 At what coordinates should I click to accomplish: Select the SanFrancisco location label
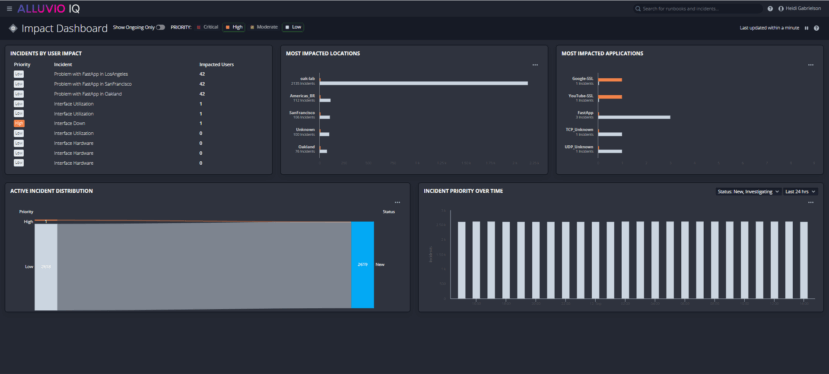coord(302,113)
